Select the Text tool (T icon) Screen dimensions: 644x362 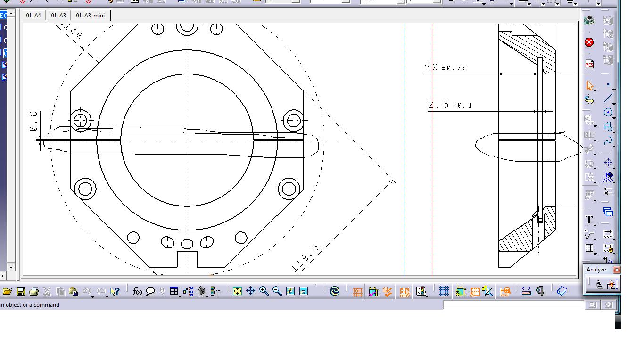(589, 220)
